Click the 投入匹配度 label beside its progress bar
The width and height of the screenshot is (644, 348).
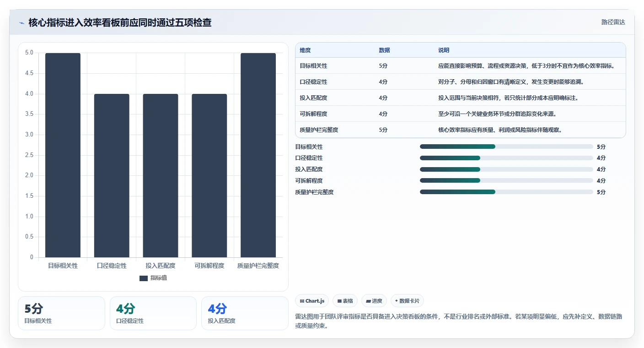(309, 169)
